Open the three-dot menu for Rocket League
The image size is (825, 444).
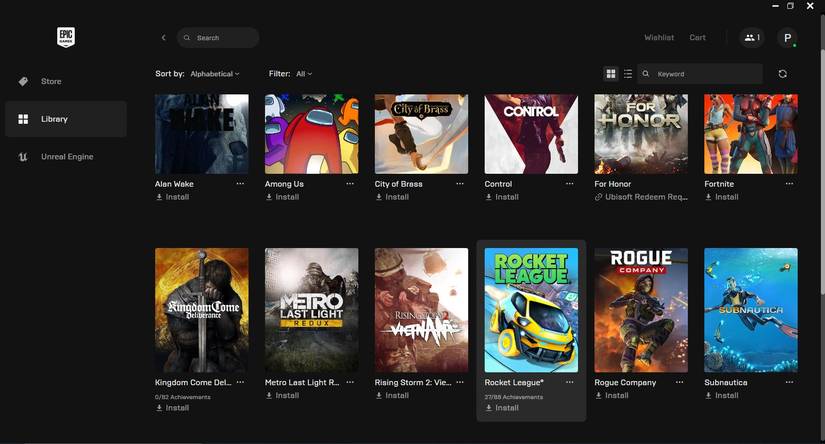[x=570, y=382]
